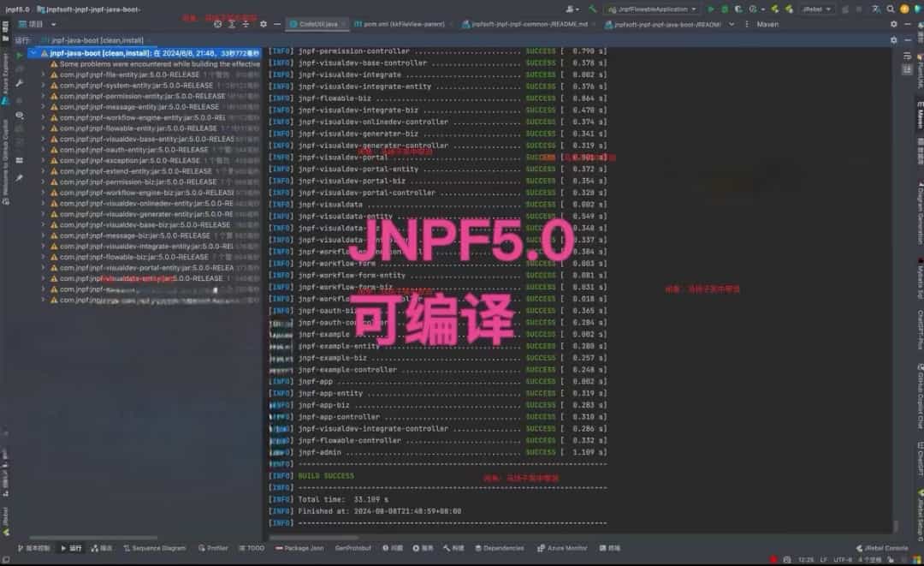Viewport: 924px width, 566px height.
Task: Click the horizontal scrollbar under the console output
Action: click(x=313, y=538)
